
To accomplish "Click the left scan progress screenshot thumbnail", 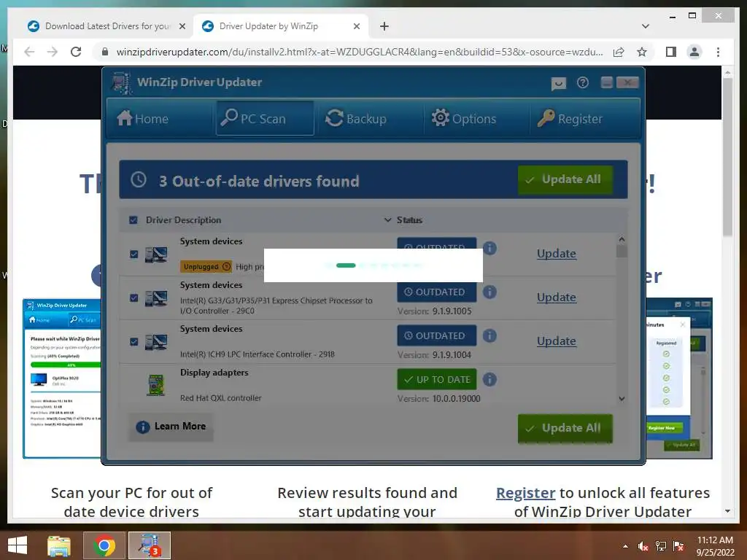I will pos(62,378).
